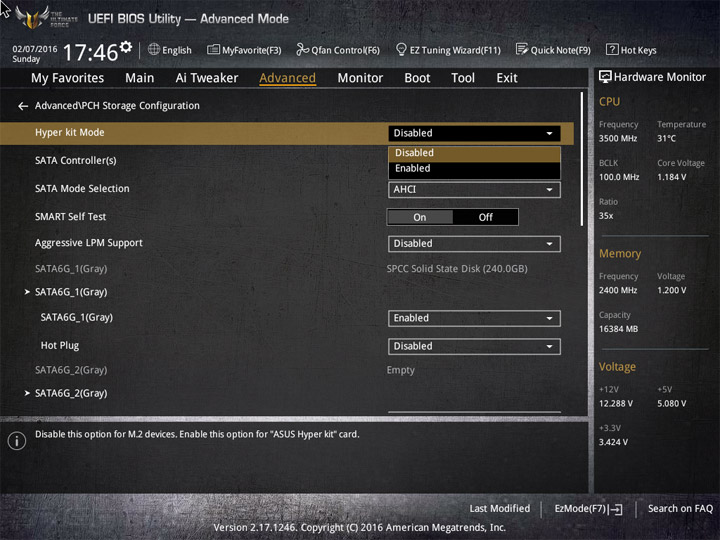
Task: Click the TUF Ultimate Force logo
Action: point(46,17)
